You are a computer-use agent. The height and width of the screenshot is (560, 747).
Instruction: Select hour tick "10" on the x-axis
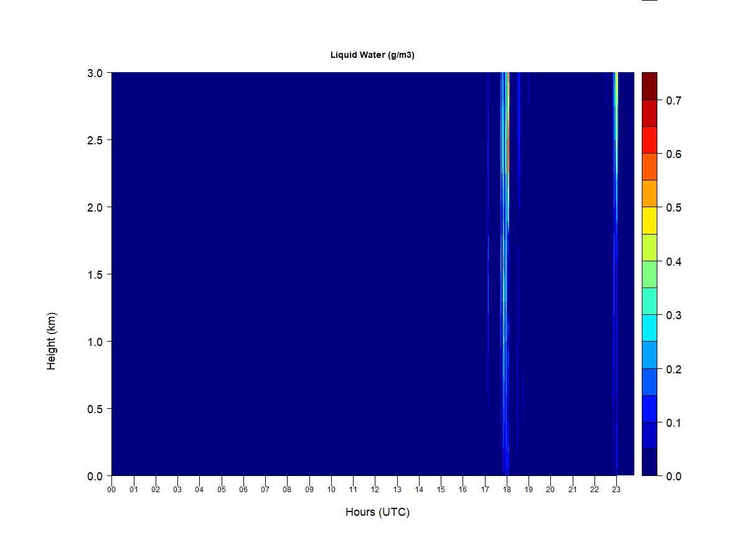[x=331, y=490]
